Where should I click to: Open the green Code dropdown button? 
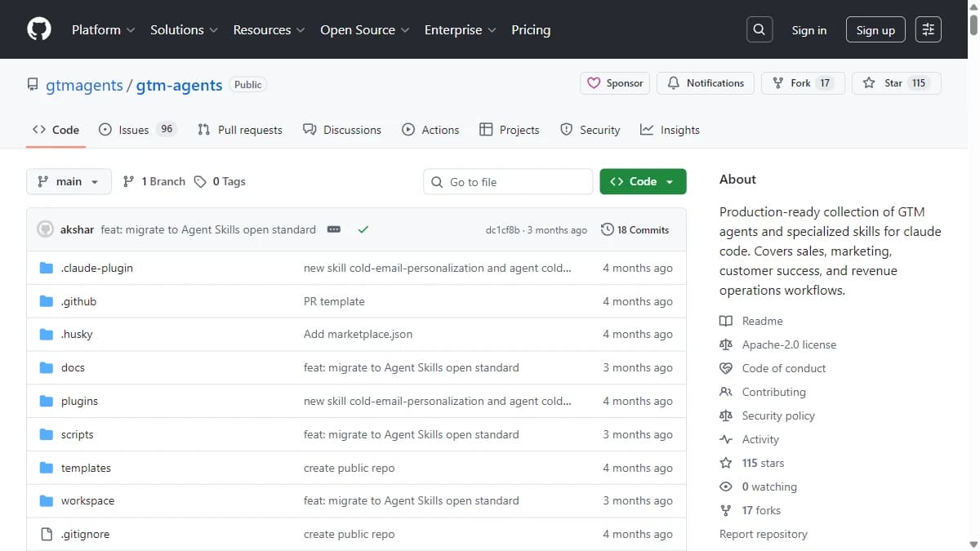[643, 182]
